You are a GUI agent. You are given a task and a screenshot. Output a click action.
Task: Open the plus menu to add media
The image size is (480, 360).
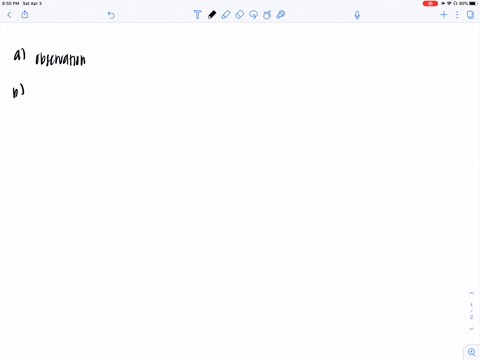click(x=444, y=15)
